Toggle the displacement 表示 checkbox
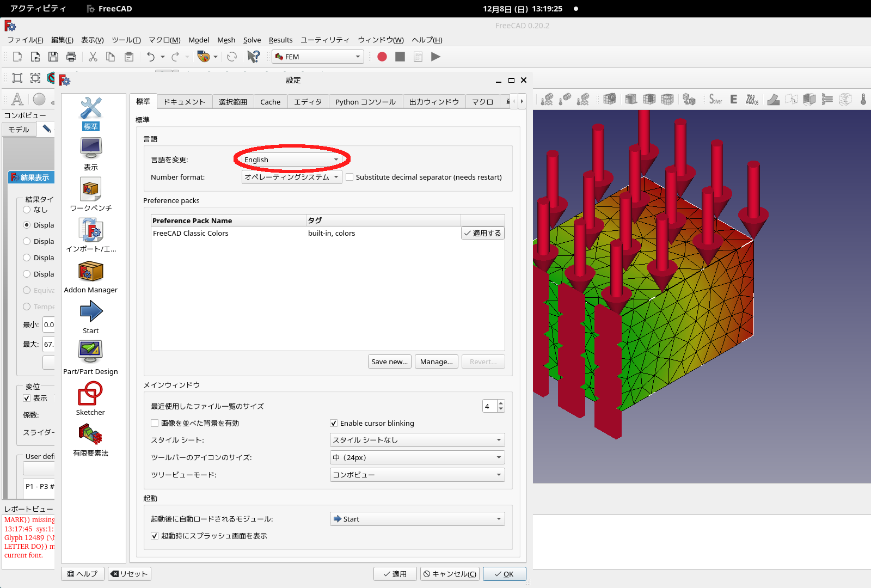This screenshot has height=588, width=871. click(27, 398)
